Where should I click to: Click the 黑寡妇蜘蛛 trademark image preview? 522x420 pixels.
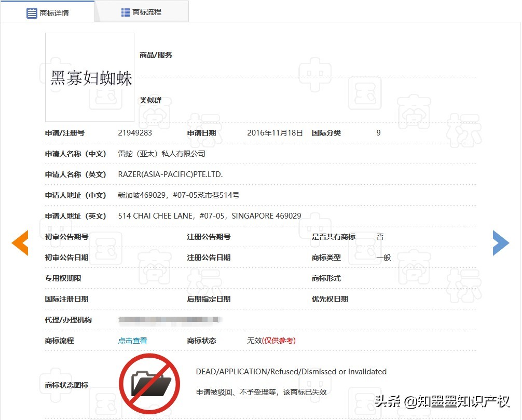(x=89, y=76)
